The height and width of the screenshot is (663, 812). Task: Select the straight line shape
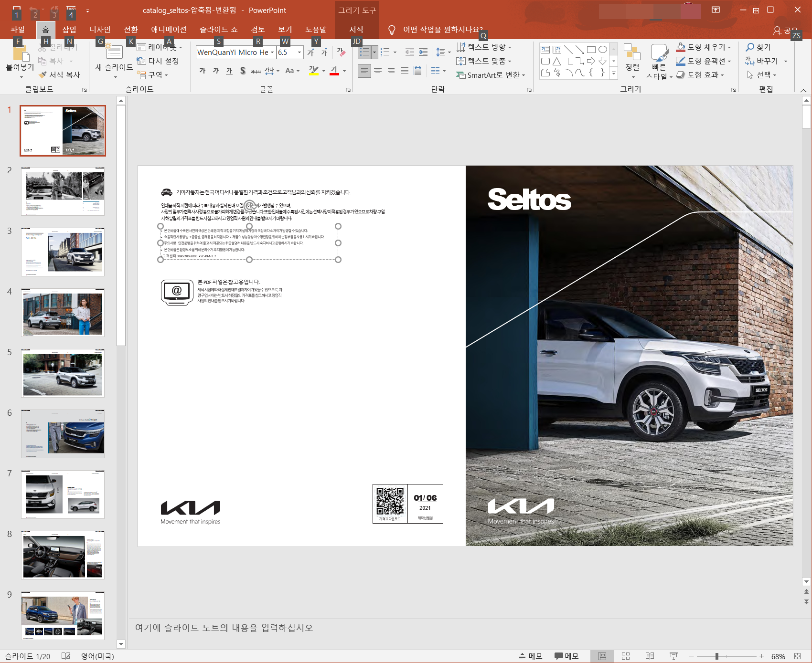pos(568,50)
